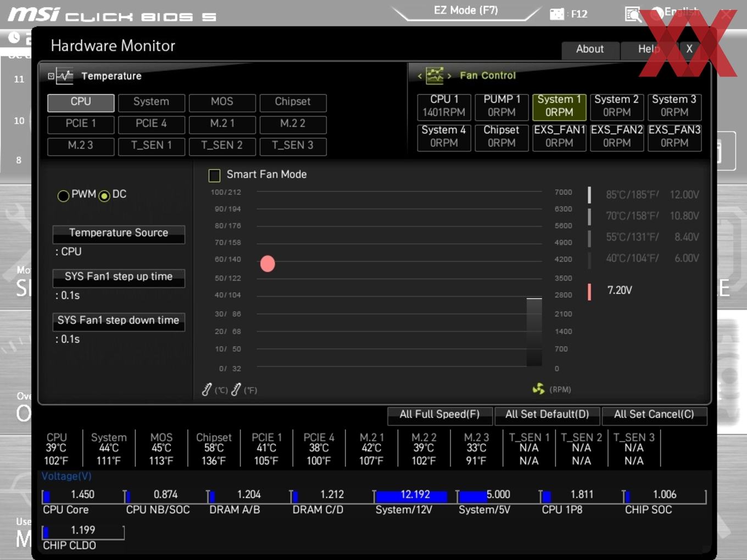The image size is (747, 560).
Task: Click the pink fan curve point
Action: coord(267,264)
